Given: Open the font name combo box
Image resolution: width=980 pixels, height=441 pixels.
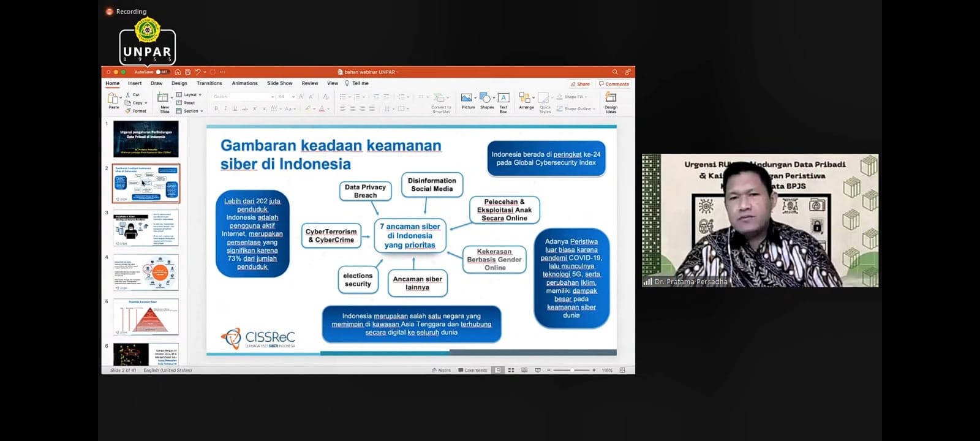Looking at the screenshot, I should 243,97.
